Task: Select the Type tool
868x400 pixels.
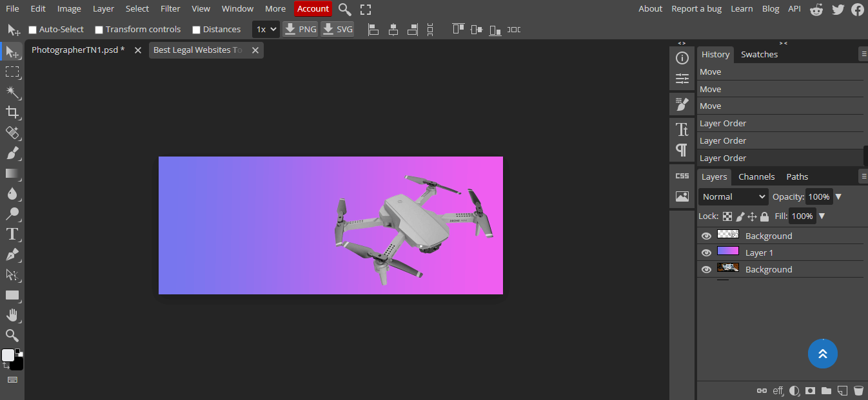Action: click(x=12, y=234)
